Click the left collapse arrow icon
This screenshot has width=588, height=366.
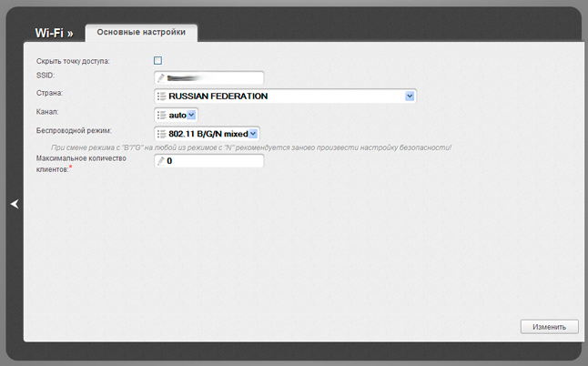pos(15,204)
